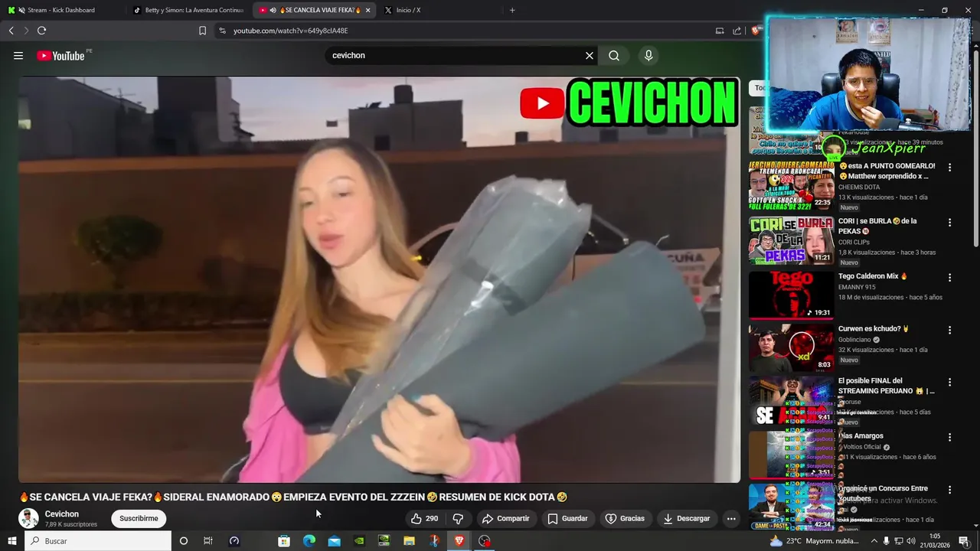
Task: Open the Cevichon channel name link
Action: pyautogui.click(x=62, y=514)
